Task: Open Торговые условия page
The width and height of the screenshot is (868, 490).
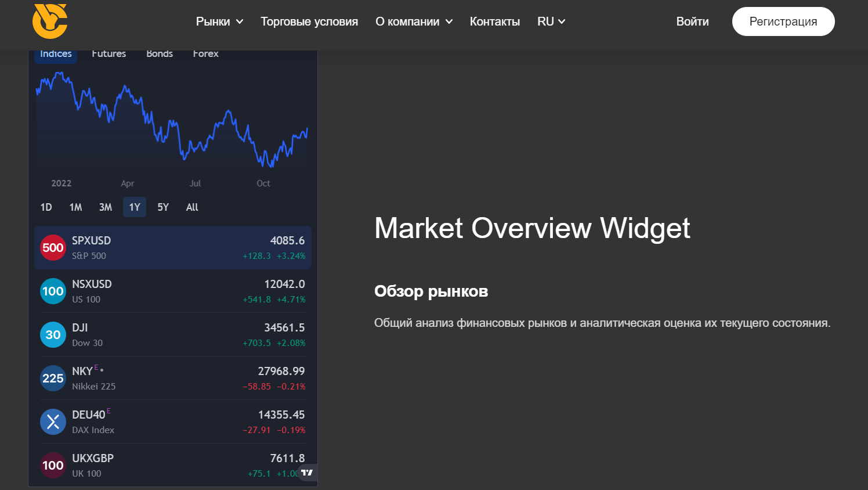Action: pos(309,21)
